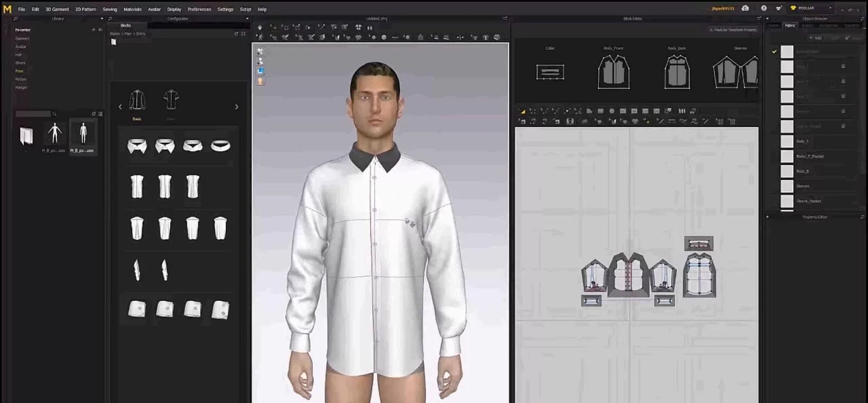Select the Pose library category
The image size is (868, 403).
(20, 71)
